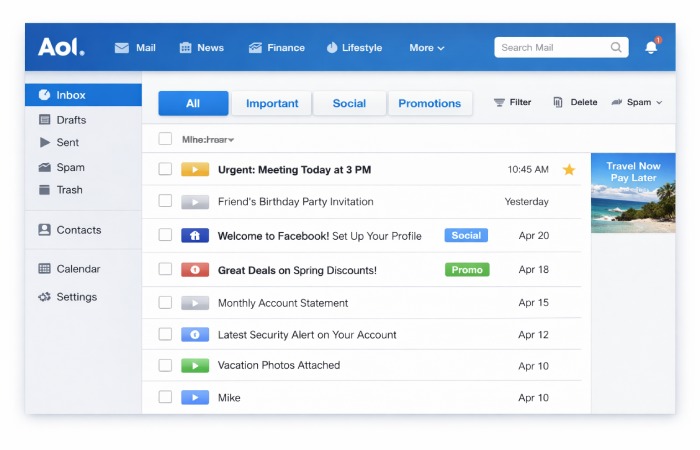
Task: Toggle the star on Urgent Meeting email
Action: point(569,170)
